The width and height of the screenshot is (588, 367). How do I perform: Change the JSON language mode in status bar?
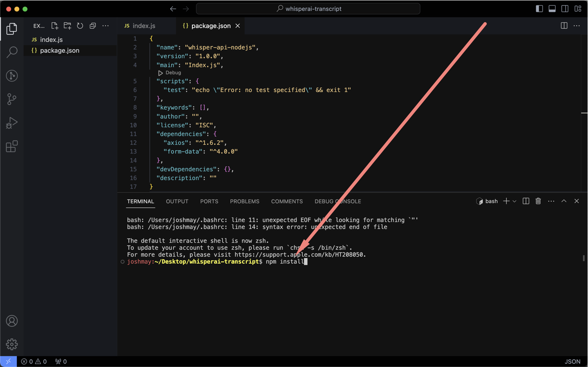[x=572, y=362]
